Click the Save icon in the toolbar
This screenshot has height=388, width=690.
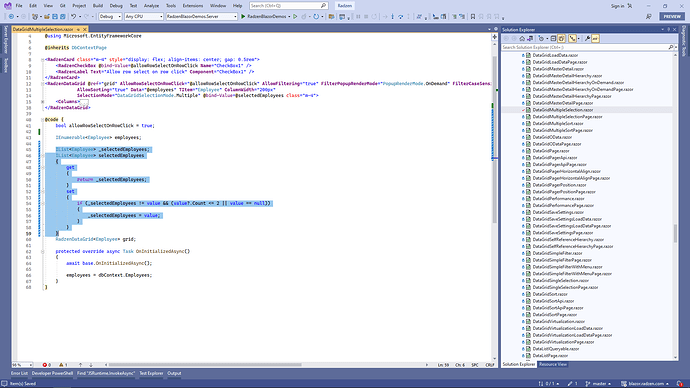coord(55,16)
